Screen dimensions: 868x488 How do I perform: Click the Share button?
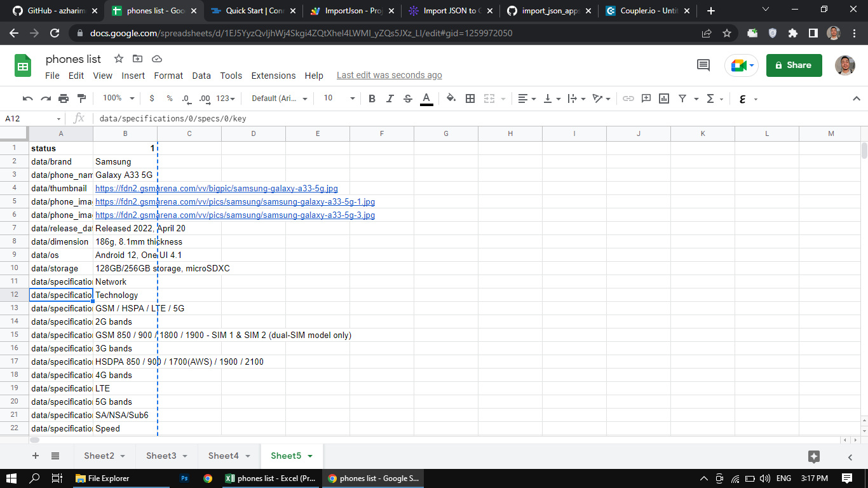click(x=794, y=65)
